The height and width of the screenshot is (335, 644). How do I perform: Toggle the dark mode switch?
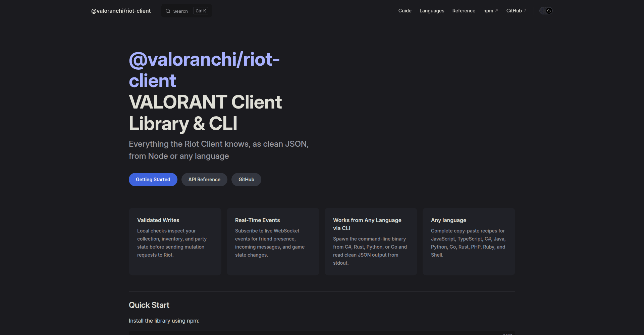pos(546,11)
